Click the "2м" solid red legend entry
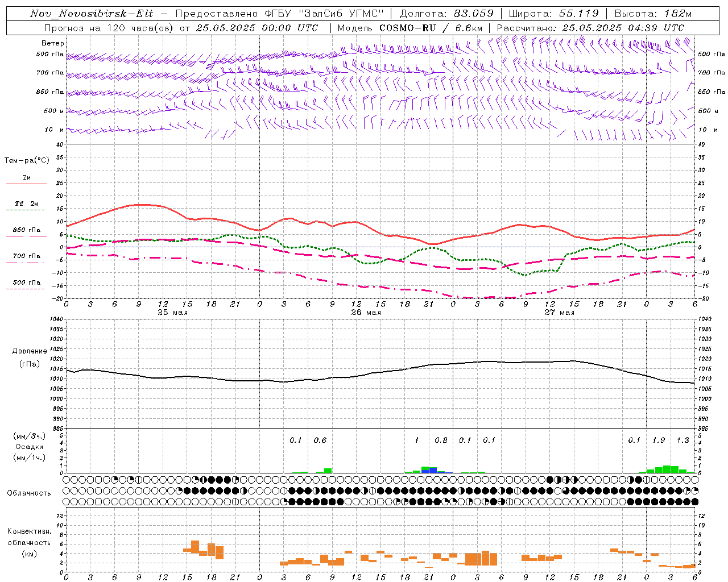 [27, 178]
